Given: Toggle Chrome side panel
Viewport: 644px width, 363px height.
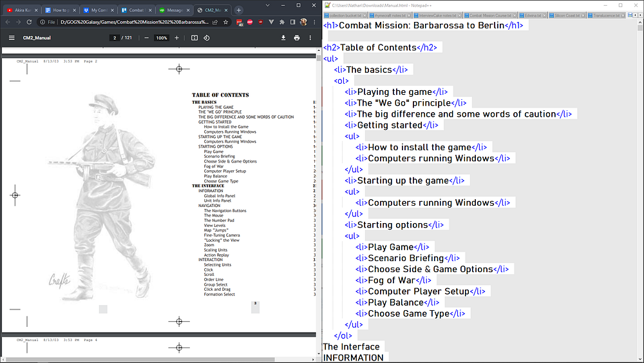Looking at the screenshot, I should [292, 22].
